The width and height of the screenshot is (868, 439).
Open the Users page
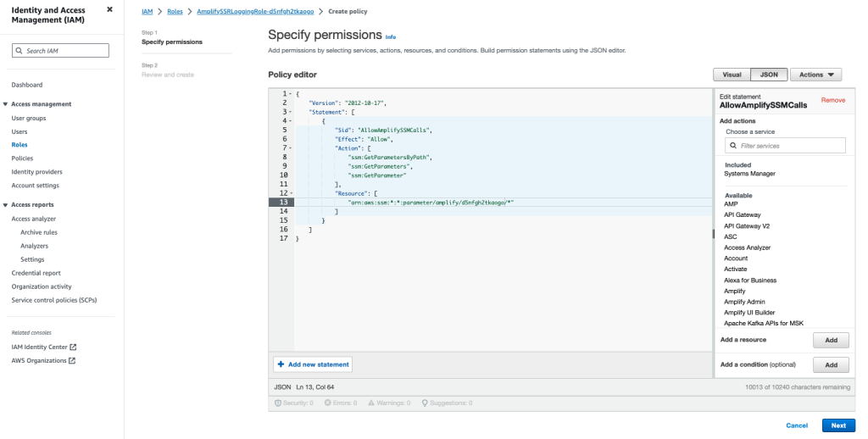tap(19, 131)
